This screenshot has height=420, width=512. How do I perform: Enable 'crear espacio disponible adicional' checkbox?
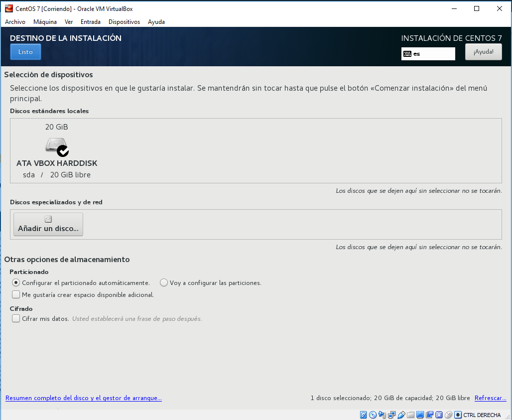coord(16,294)
